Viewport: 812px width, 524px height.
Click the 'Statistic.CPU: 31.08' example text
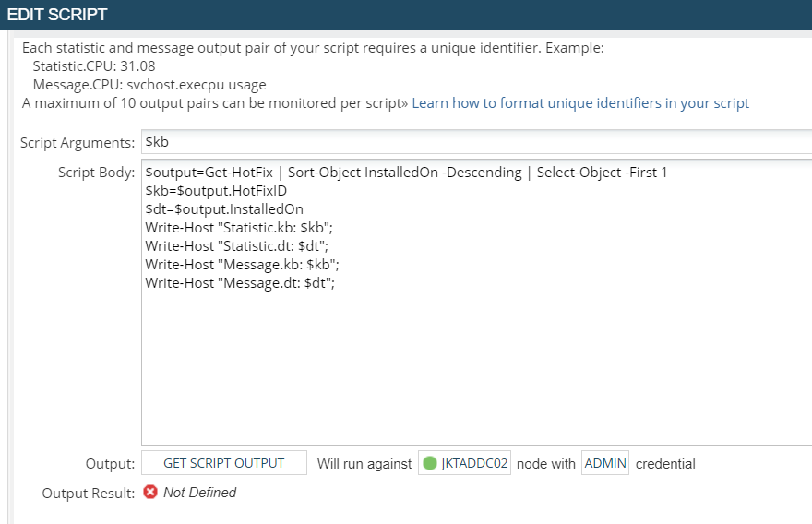(94, 66)
